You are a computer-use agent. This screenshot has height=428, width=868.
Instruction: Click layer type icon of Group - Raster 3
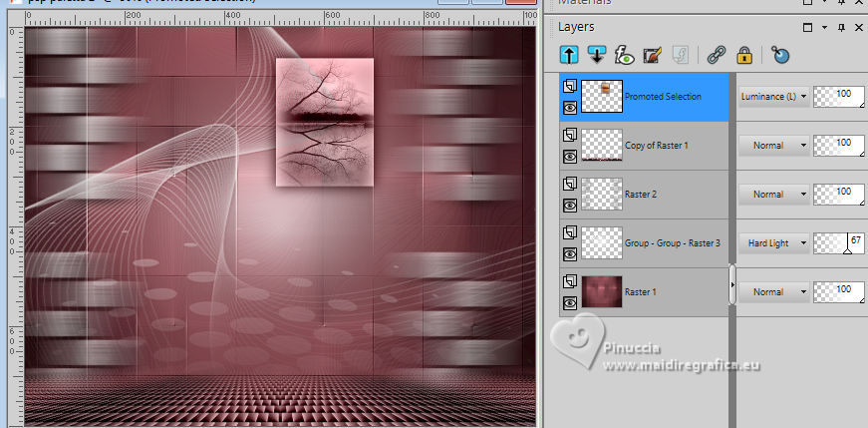pos(570,232)
